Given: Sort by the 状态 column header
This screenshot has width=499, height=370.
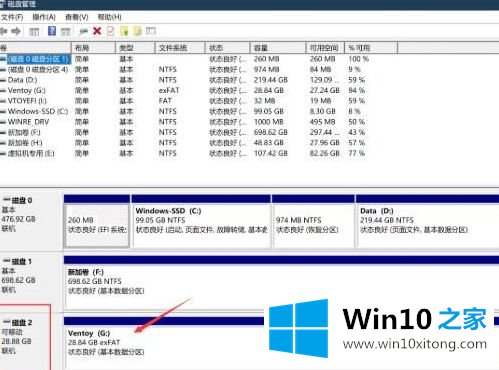Looking at the screenshot, I should click(x=227, y=48).
